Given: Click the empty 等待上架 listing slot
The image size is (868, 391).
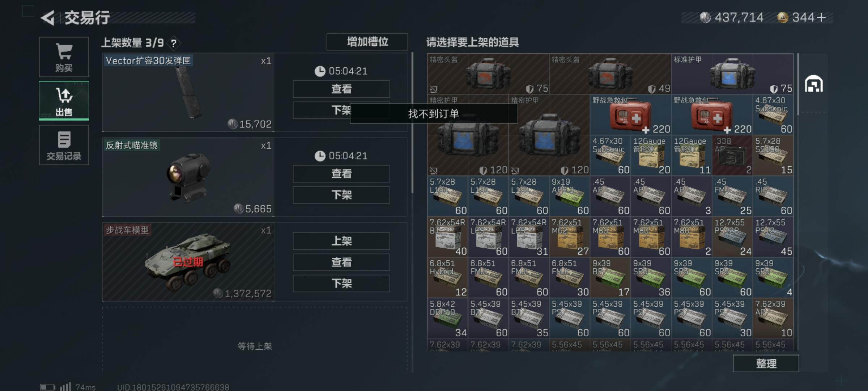Looking at the screenshot, I should 255,340.
